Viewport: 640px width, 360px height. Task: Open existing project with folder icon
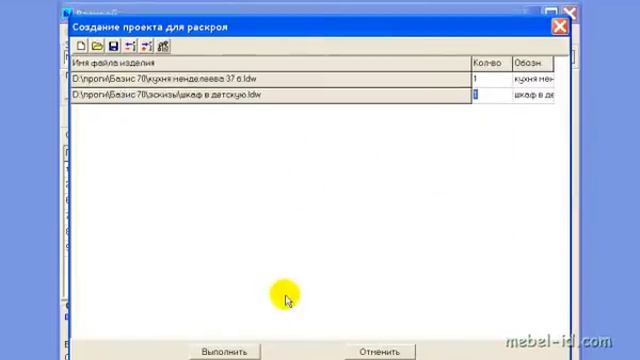coord(97,46)
